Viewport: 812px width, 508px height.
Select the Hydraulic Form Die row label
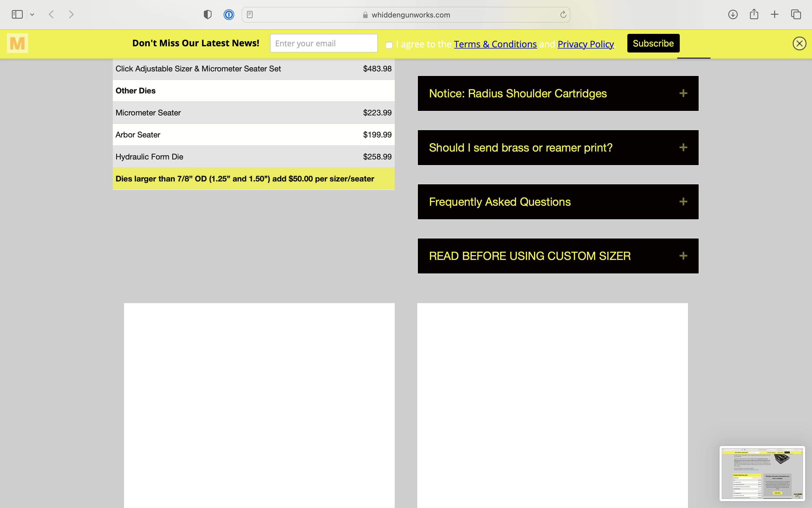tap(149, 157)
